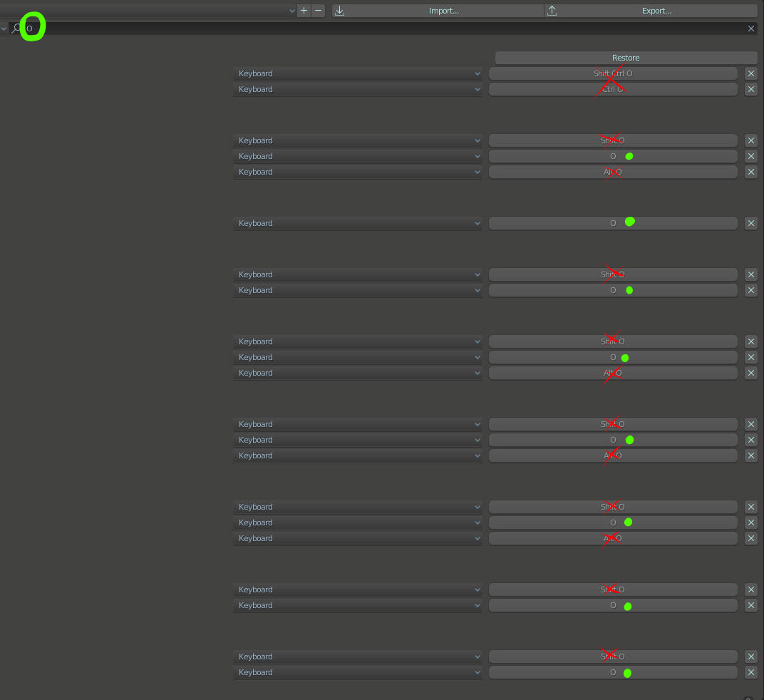
Task: Open Keyboard type dropdown beside Ctrl O
Action: (358, 89)
